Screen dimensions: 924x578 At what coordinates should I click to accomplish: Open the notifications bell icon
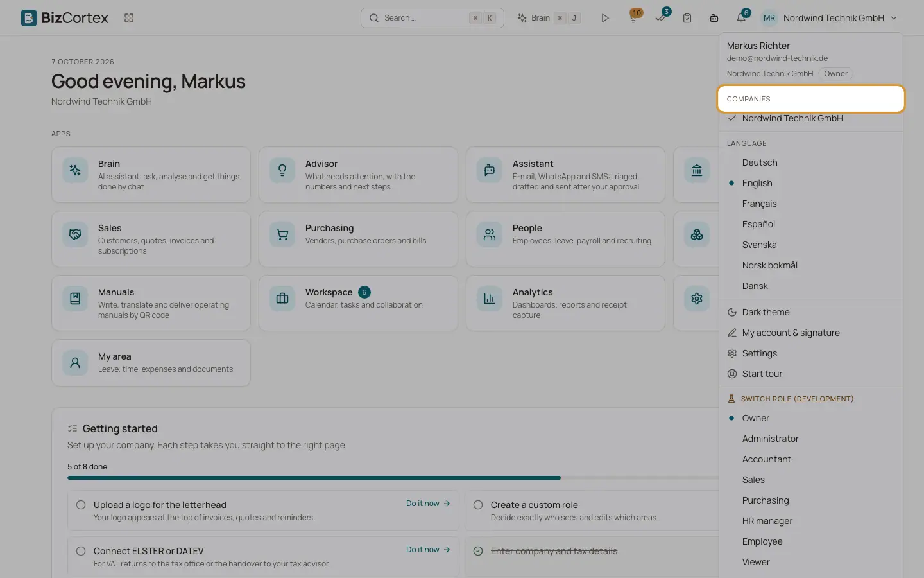[x=742, y=17]
